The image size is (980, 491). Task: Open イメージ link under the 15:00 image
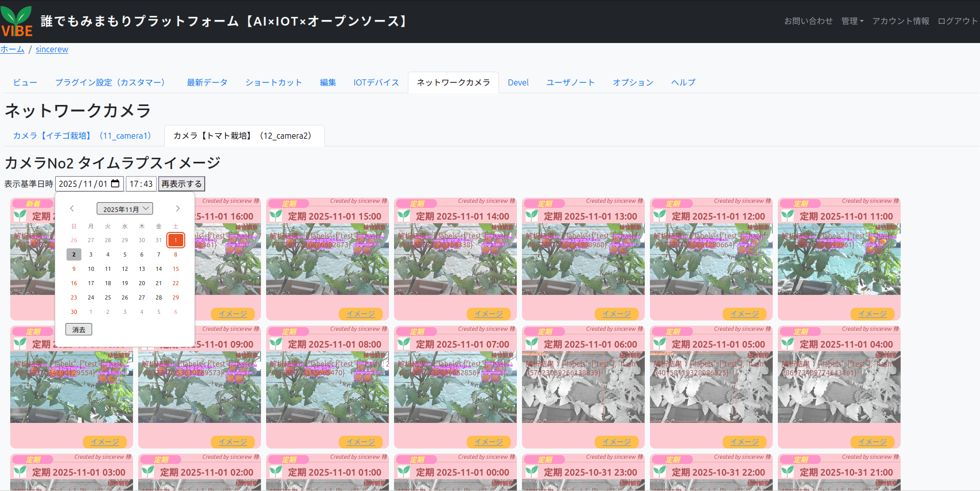(x=360, y=313)
